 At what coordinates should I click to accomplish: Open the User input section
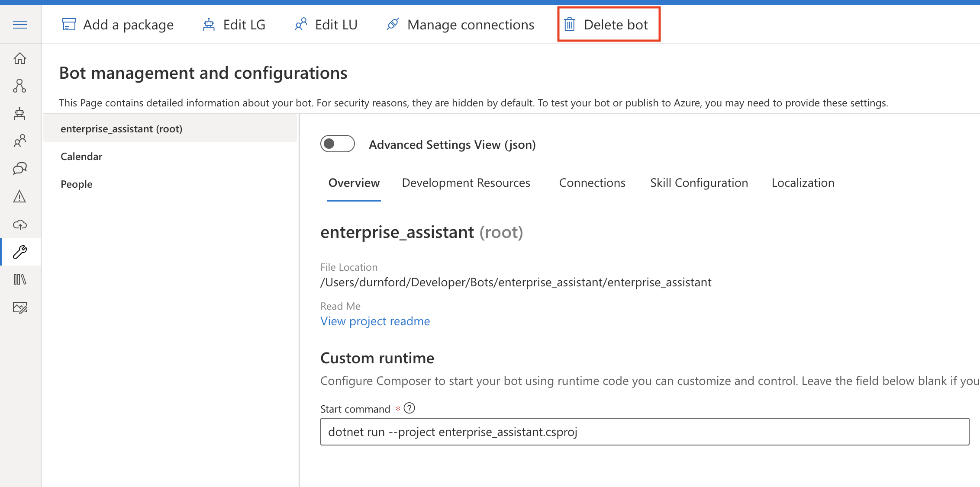19,141
